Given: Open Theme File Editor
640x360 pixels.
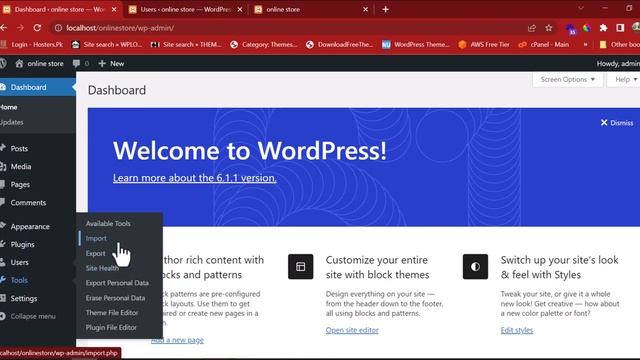Looking at the screenshot, I should point(112,313).
